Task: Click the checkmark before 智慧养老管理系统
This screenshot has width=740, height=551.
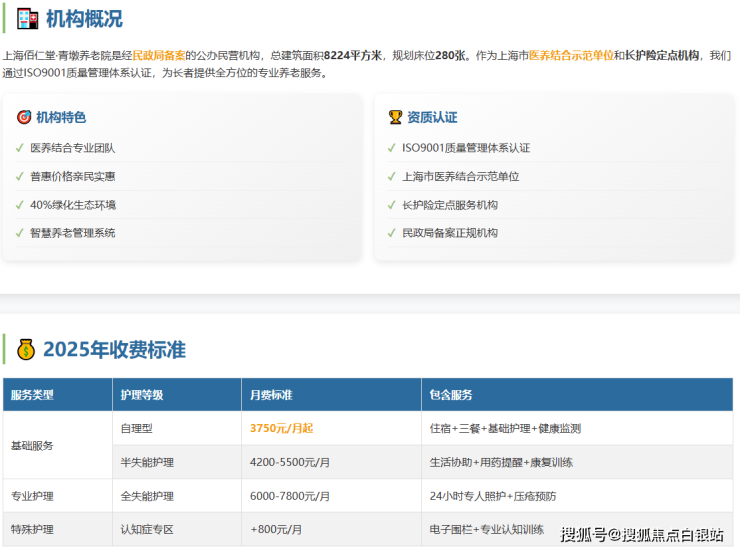Action: tap(20, 233)
